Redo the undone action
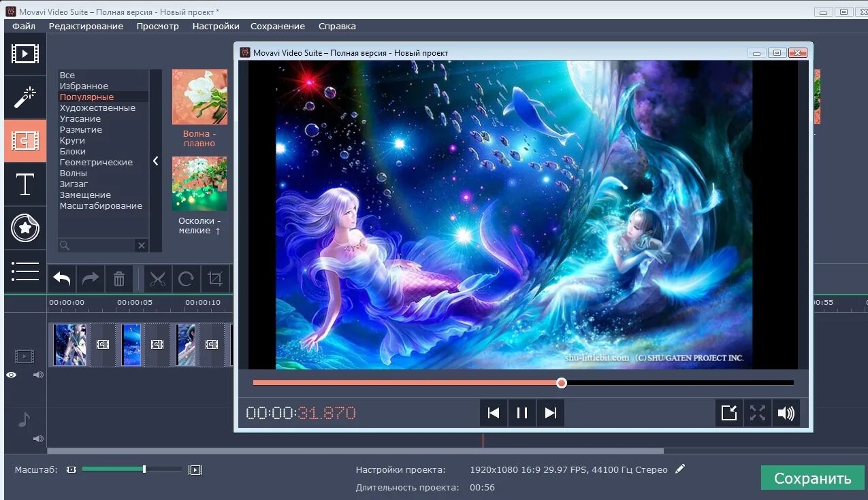 (91, 278)
